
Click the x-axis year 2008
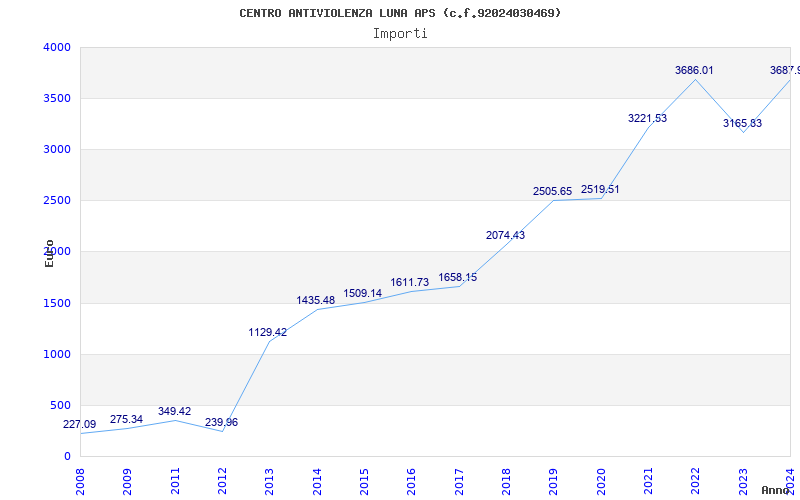(x=80, y=482)
